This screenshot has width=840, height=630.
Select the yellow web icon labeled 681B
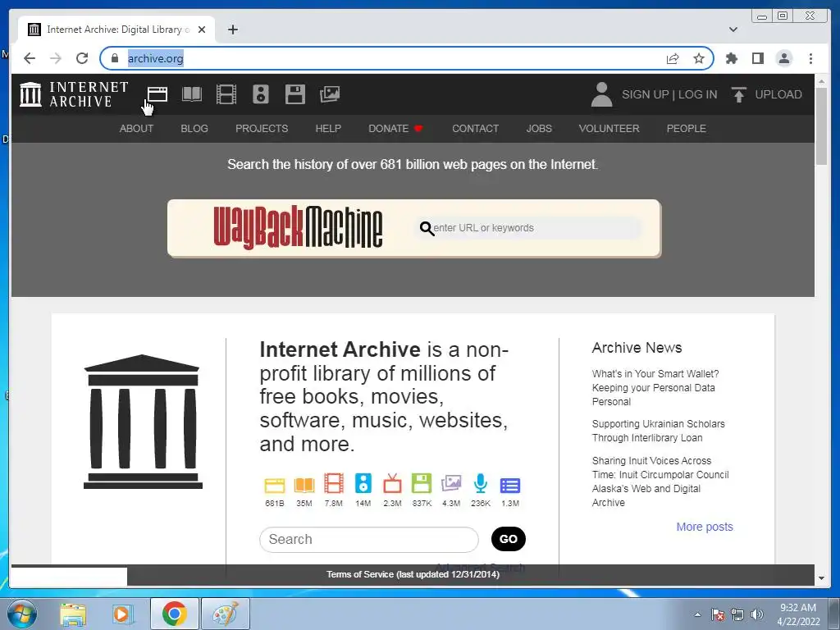[275, 485]
